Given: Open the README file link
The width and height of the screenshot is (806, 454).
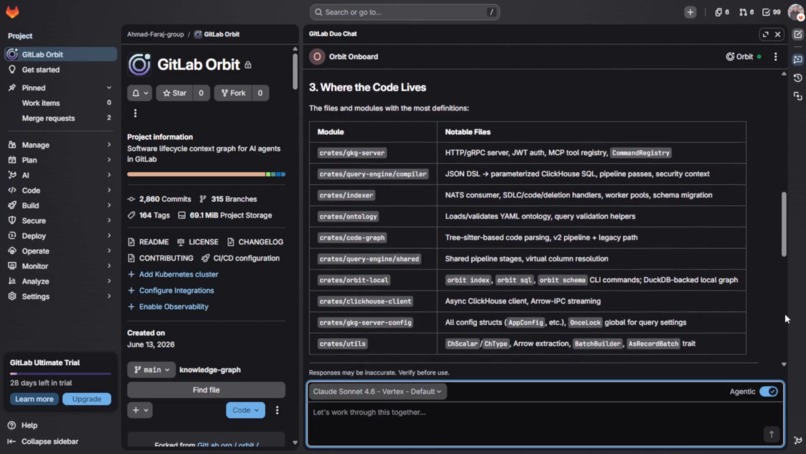Looking at the screenshot, I should coord(148,242).
